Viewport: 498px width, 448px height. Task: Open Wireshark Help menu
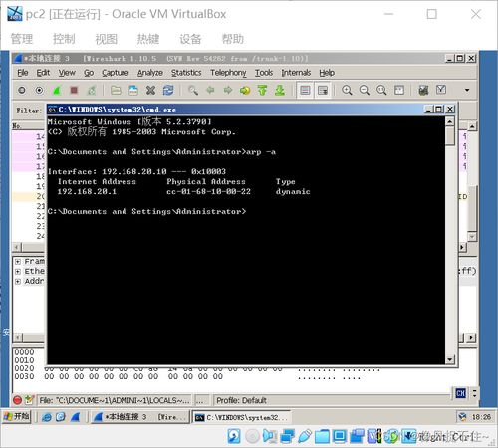[x=327, y=73]
